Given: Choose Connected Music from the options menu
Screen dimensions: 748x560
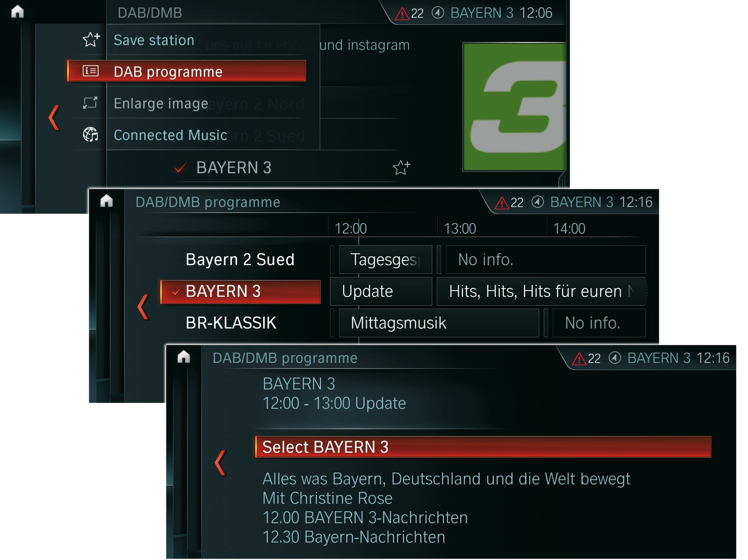Looking at the screenshot, I should [x=170, y=135].
